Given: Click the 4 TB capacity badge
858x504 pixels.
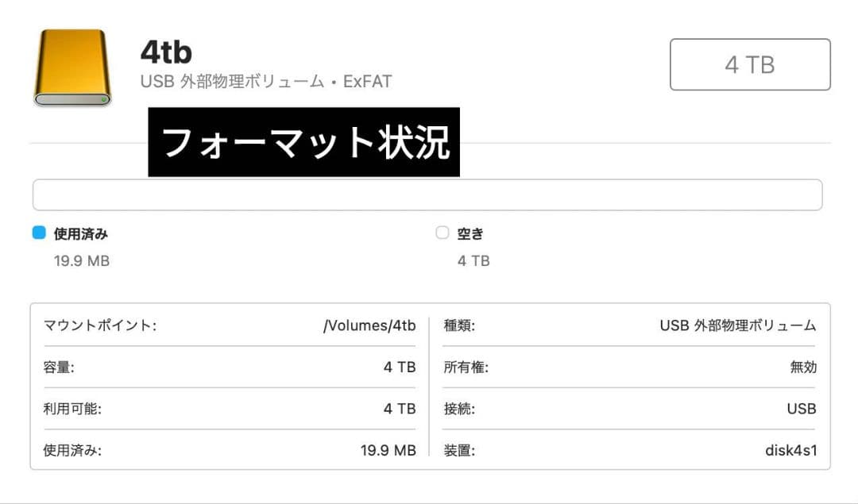Looking at the screenshot, I should [x=750, y=64].
